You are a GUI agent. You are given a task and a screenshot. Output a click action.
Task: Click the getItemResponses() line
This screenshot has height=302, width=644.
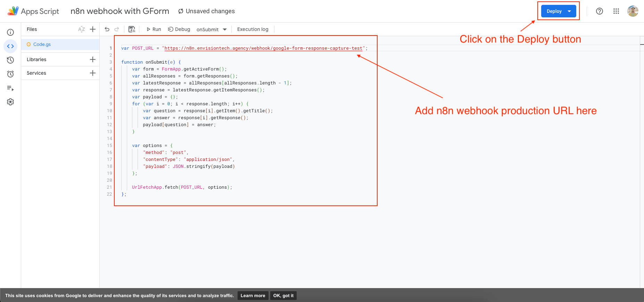pos(198,90)
